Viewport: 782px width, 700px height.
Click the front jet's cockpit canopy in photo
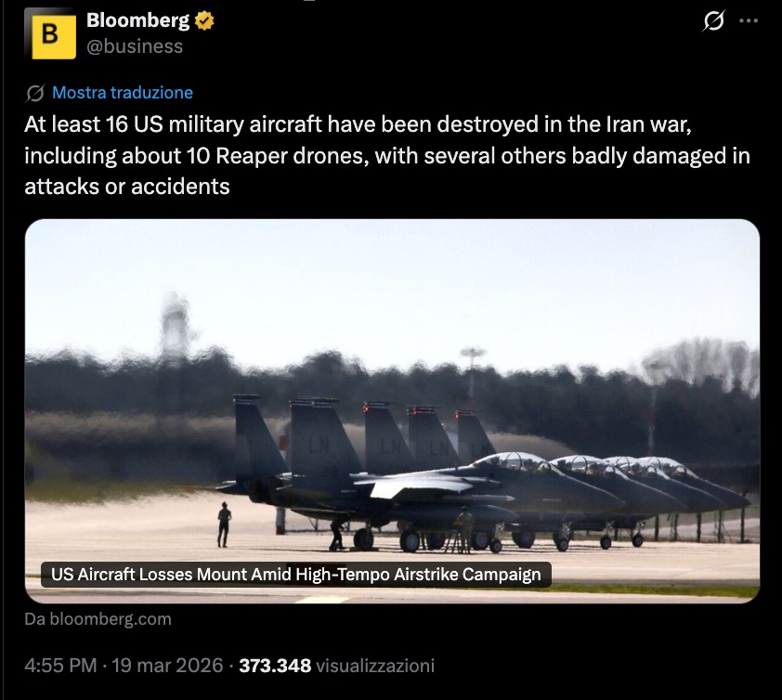(x=514, y=462)
